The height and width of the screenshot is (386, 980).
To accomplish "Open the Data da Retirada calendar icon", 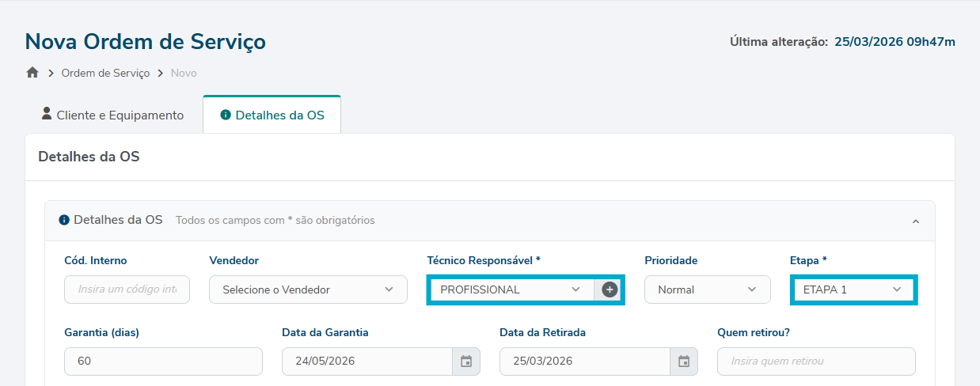I will pos(684,361).
